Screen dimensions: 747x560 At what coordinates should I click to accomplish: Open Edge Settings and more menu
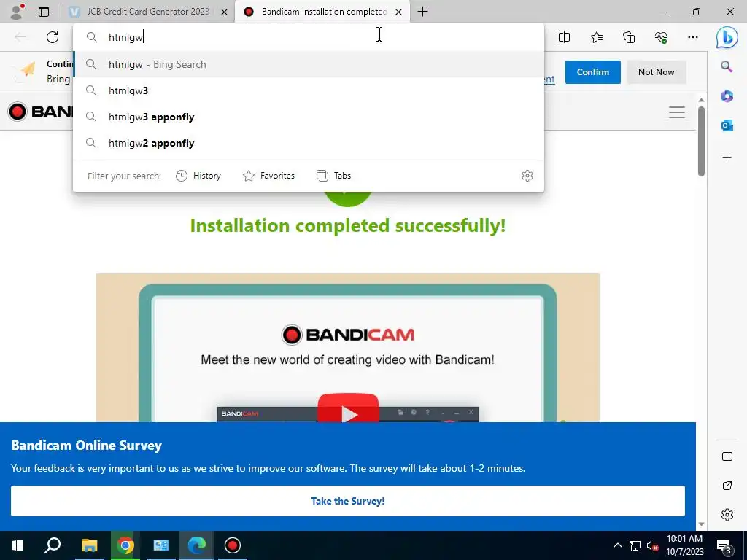(x=693, y=37)
